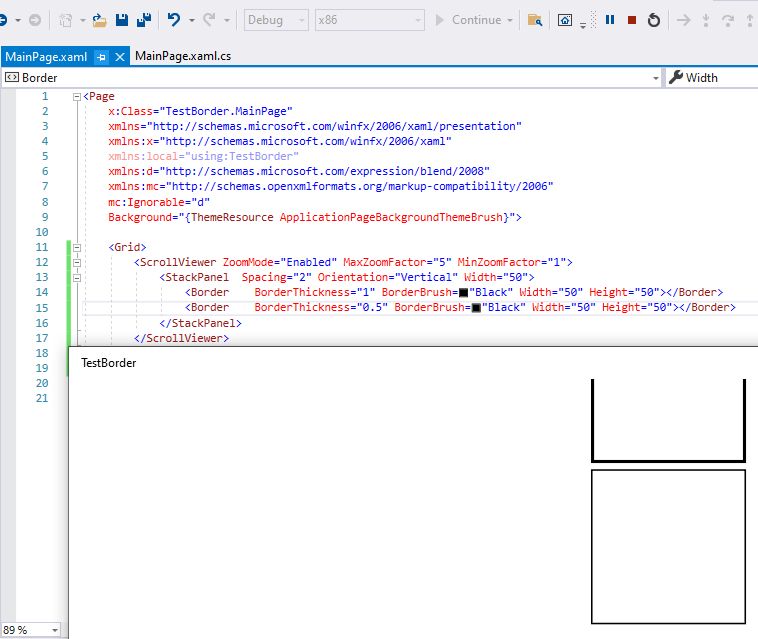The width and height of the screenshot is (758, 639).
Task: Click the Background attribute on line 9
Action: pyautogui.click(x=311, y=217)
